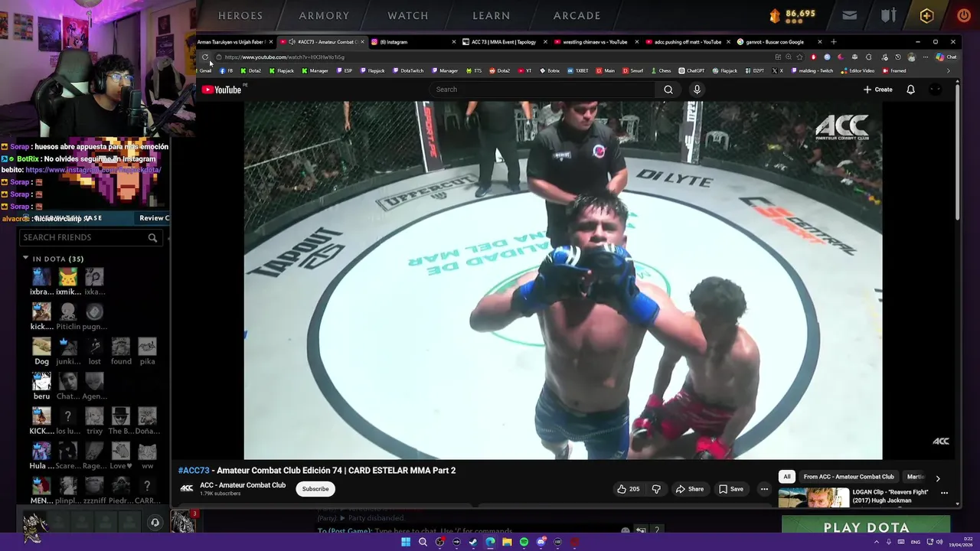Open File Explorer from taskbar
The width and height of the screenshot is (980, 551).
click(507, 542)
